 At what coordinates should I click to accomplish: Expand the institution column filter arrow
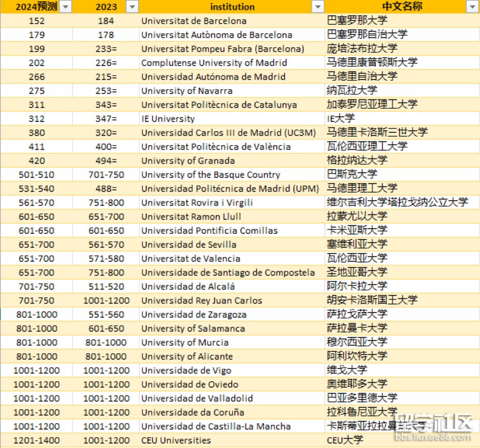[x=317, y=7]
